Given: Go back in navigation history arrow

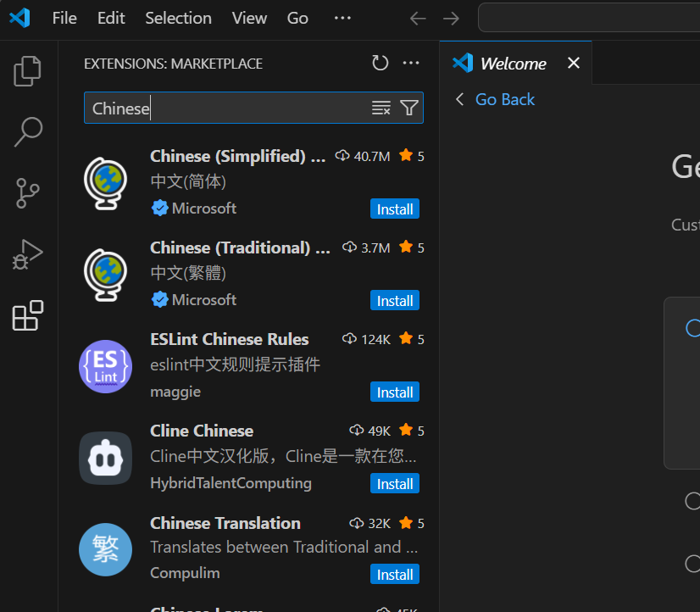Looking at the screenshot, I should click(x=418, y=19).
